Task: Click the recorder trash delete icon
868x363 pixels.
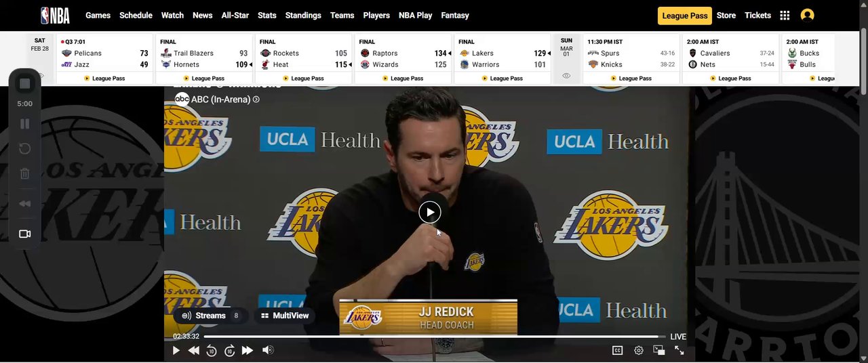Action: (25, 173)
